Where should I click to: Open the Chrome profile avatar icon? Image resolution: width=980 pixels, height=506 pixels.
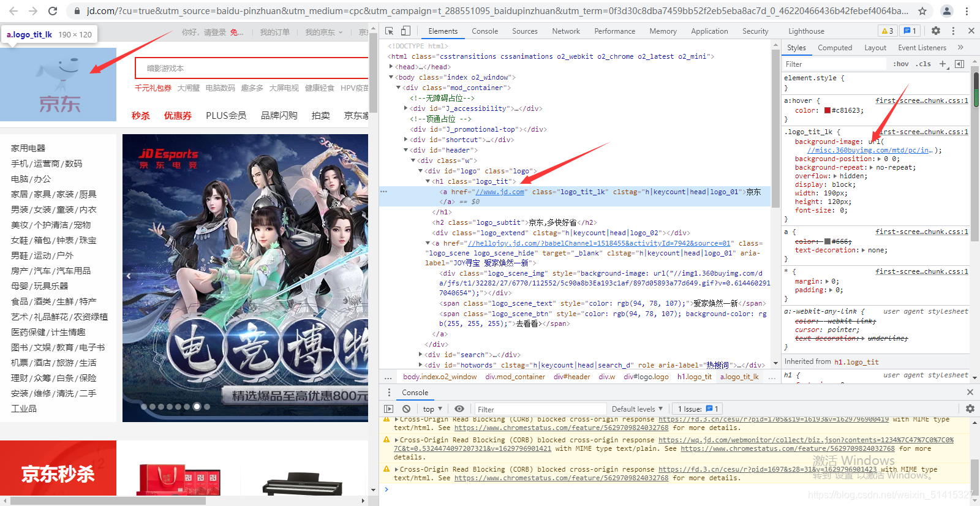click(946, 11)
